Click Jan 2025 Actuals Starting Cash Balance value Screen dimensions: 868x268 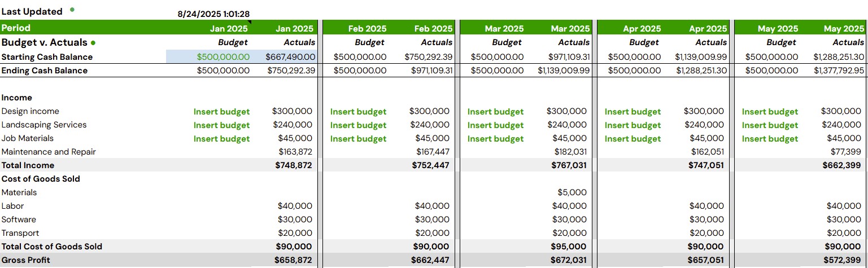[290, 57]
